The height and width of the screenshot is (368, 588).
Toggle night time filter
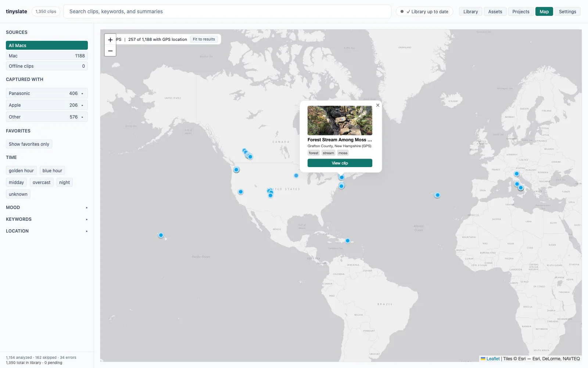coord(64,183)
